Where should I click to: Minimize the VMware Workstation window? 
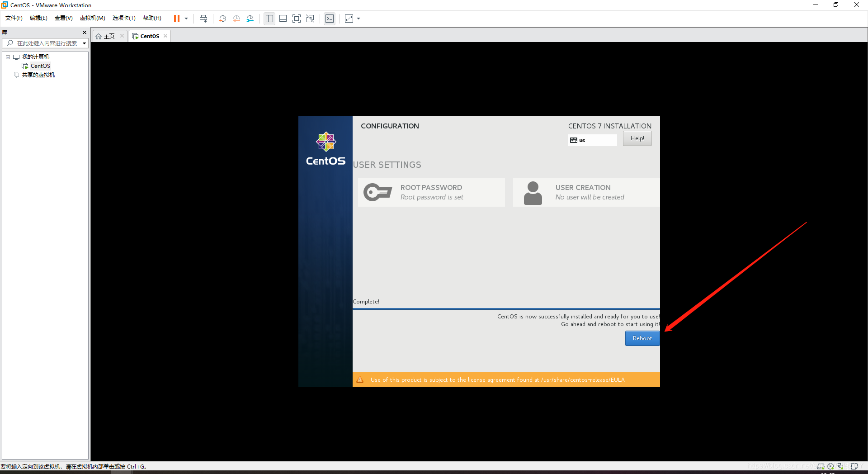coord(816,5)
